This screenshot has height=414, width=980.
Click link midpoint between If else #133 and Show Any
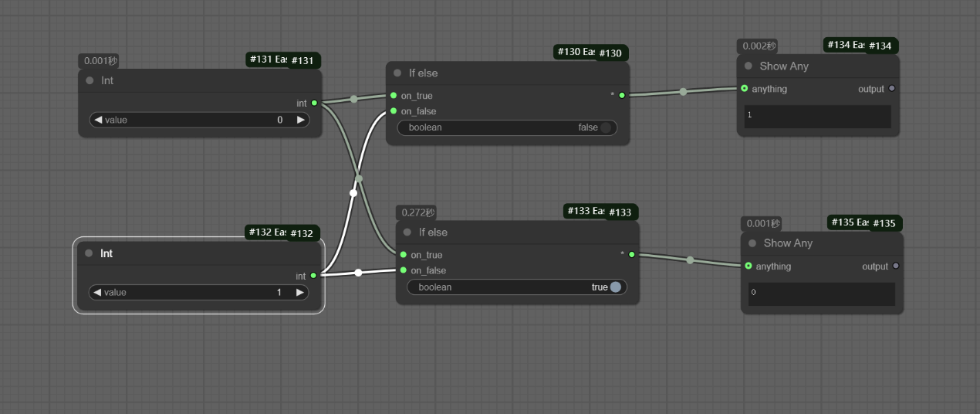[x=690, y=260]
